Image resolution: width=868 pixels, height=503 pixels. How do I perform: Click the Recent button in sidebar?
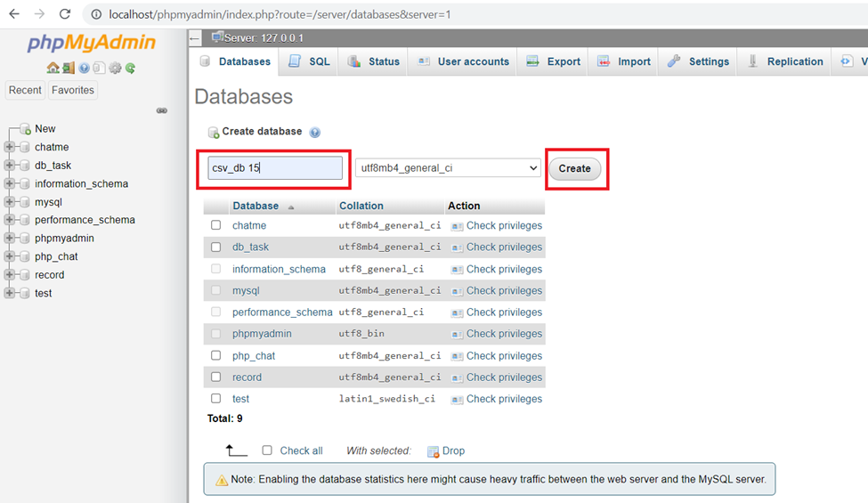coord(25,90)
